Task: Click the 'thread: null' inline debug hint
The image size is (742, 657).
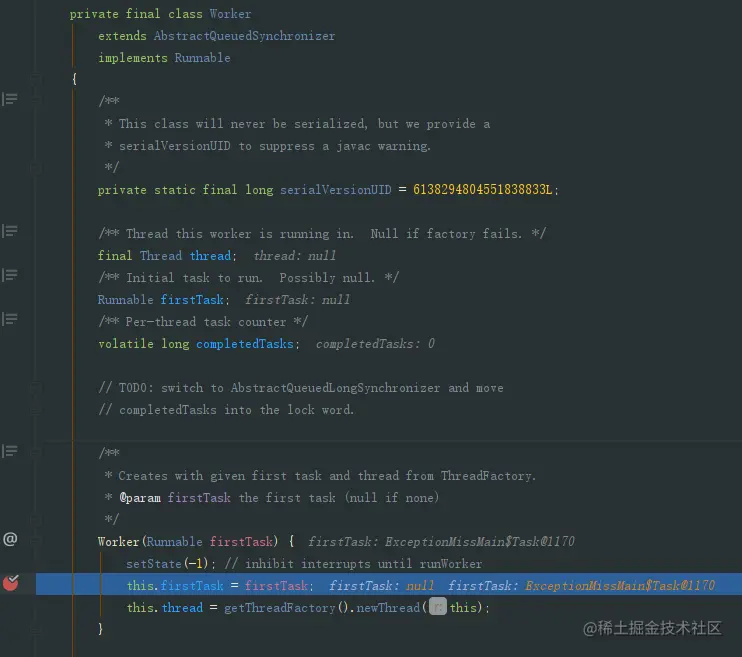Action: [294, 256]
